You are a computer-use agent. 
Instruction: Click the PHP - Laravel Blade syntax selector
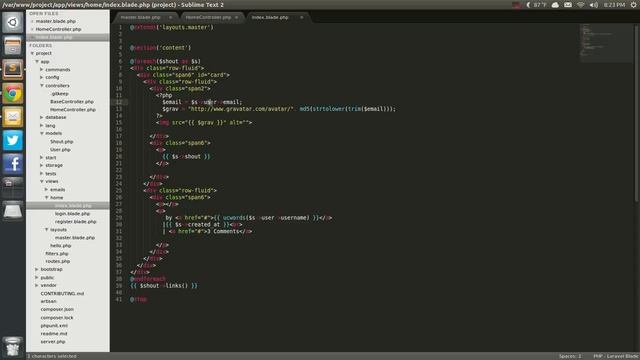tap(616, 356)
